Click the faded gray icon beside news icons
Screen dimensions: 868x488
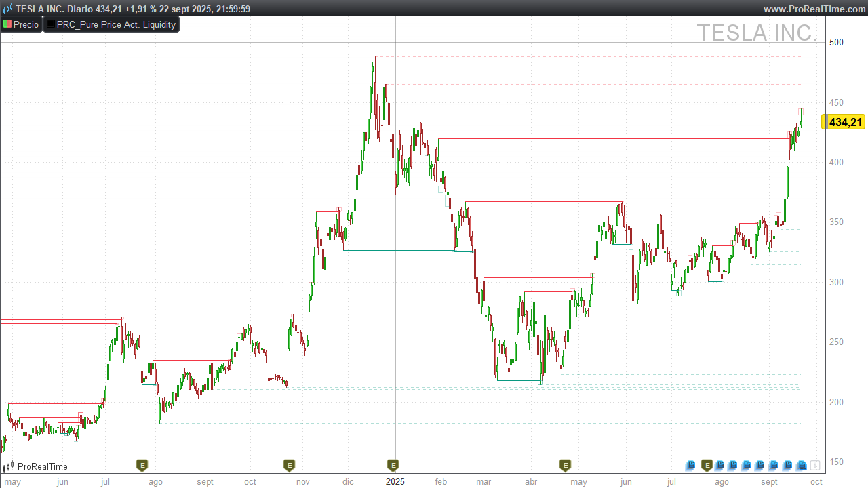815,465
